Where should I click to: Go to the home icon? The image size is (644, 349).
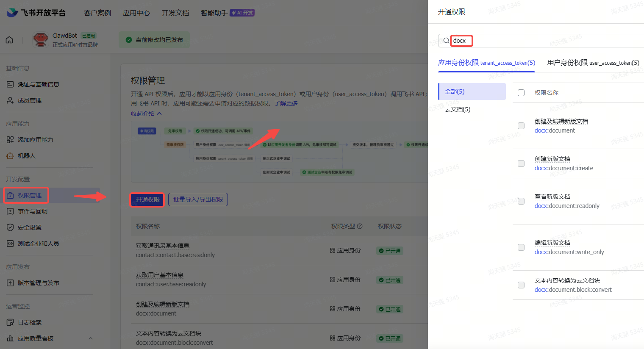9,40
